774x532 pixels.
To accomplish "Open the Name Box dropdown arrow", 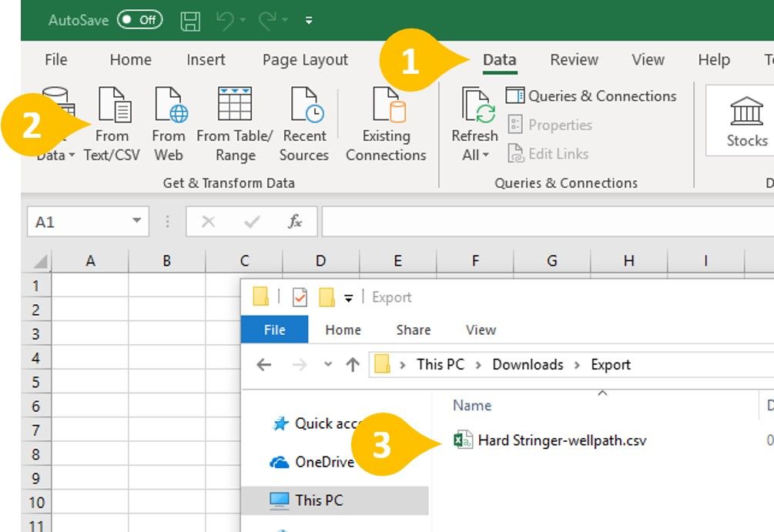I will (x=137, y=222).
